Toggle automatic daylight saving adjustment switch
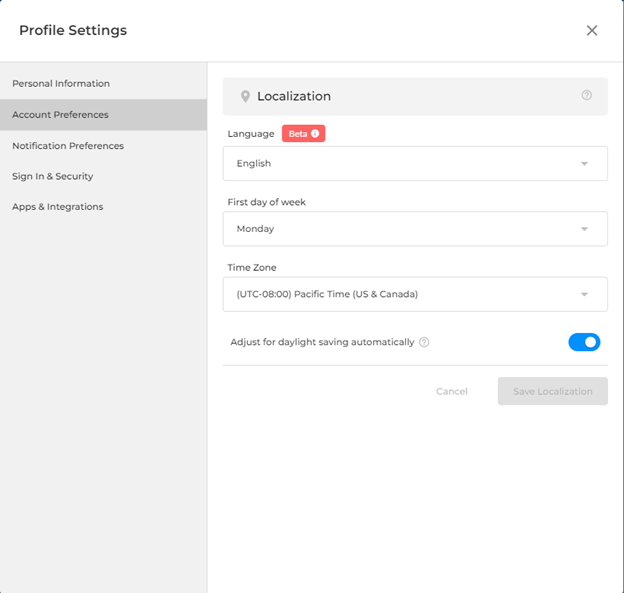624x593 pixels. (584, 342)
